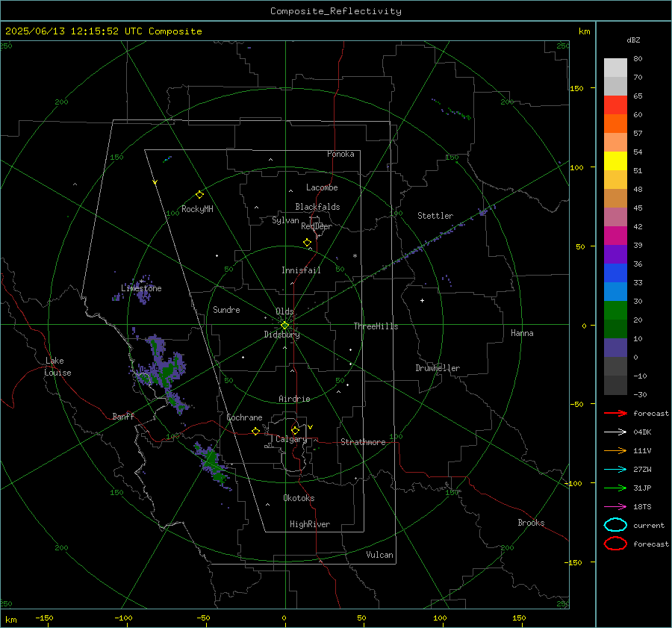Click the RockyMH label
Screen dimensions: 672x628
point(197,209)
